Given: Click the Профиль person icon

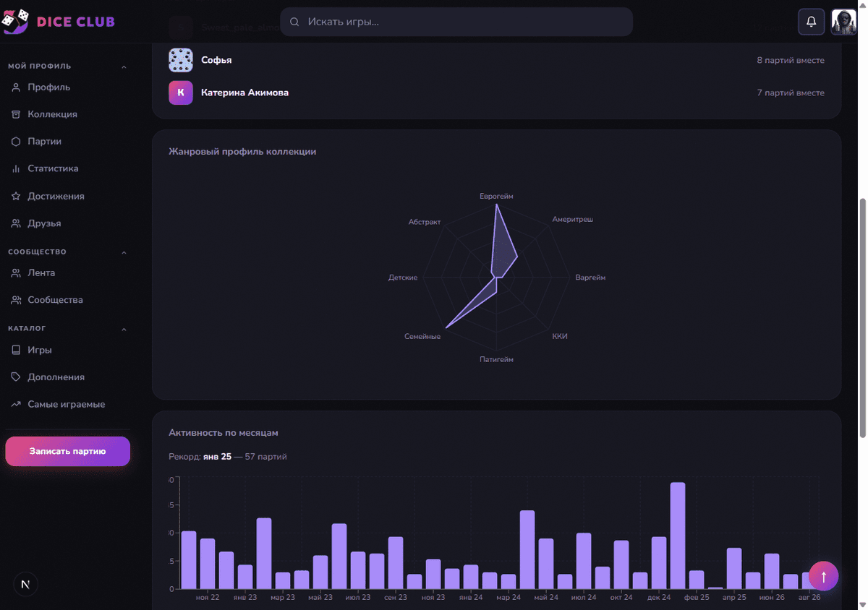Looking at the screenshot, I should [16, 87].
